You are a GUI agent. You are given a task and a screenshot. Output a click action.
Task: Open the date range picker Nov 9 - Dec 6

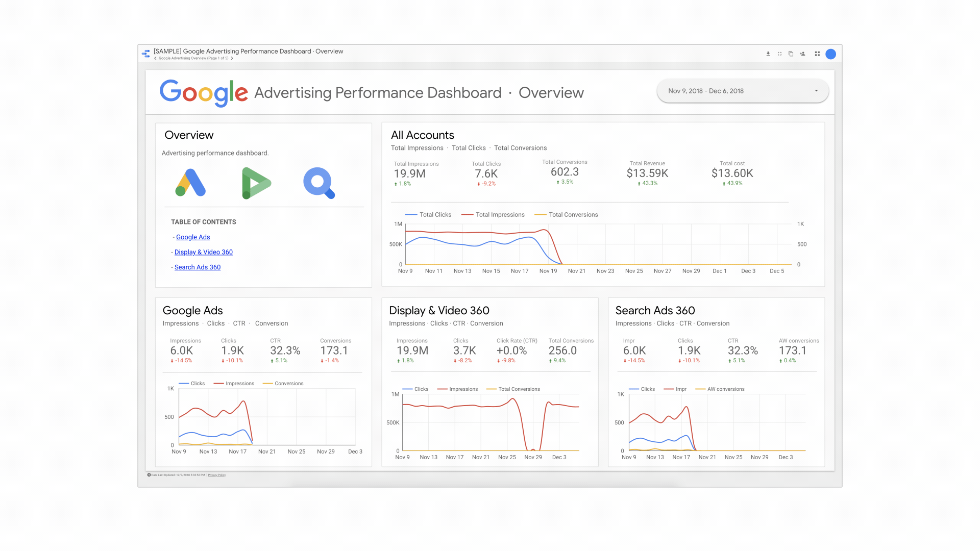pos(743,91)
